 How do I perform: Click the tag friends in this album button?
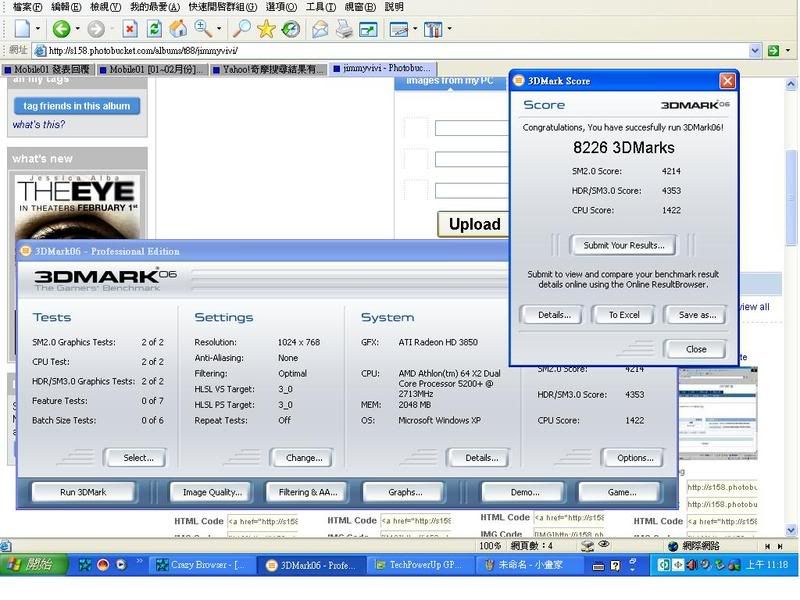click(76, 106)
